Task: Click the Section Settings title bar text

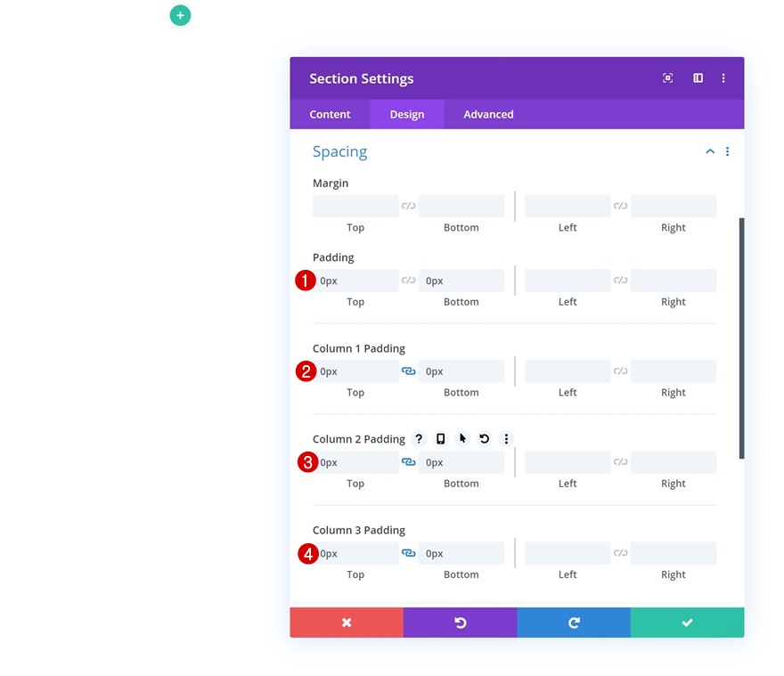Action: point(361,78)
